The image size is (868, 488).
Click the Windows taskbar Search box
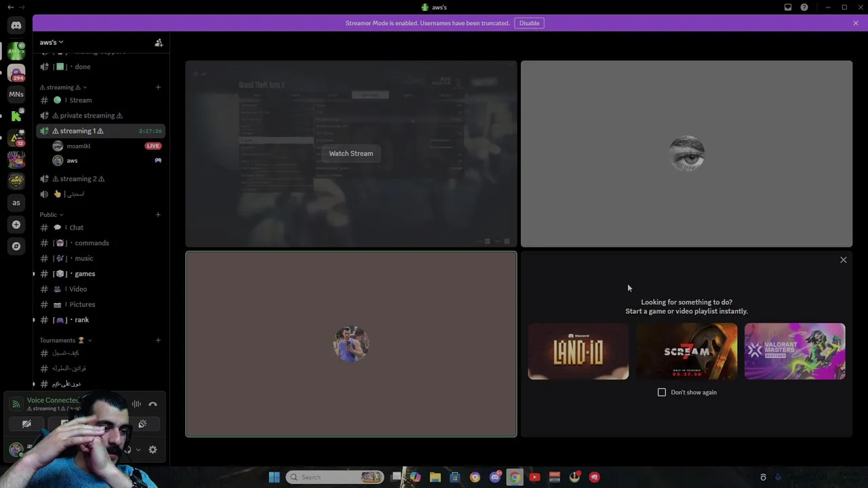click(x=335, y=477)
